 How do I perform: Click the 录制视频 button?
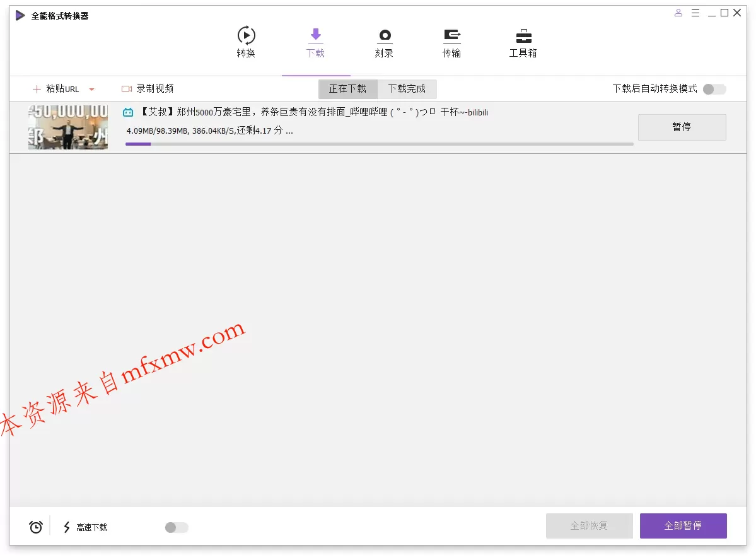(148, 89)
